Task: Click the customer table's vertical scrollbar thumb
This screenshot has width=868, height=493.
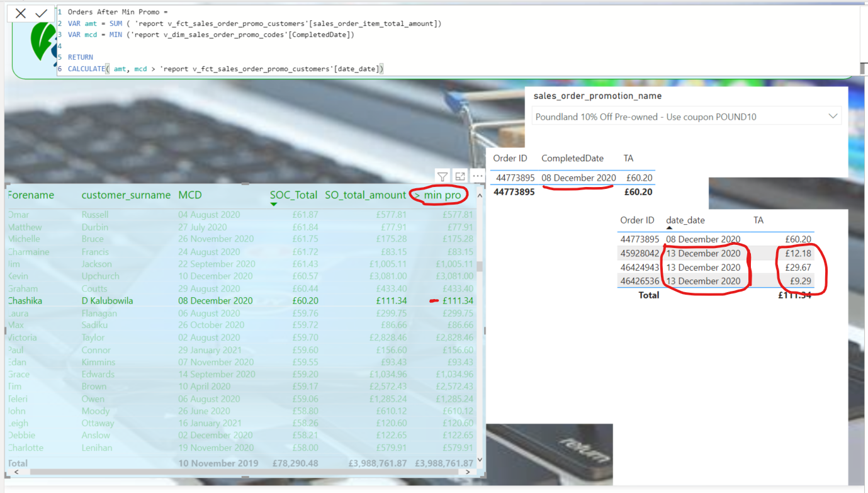Action: point(480,266)
